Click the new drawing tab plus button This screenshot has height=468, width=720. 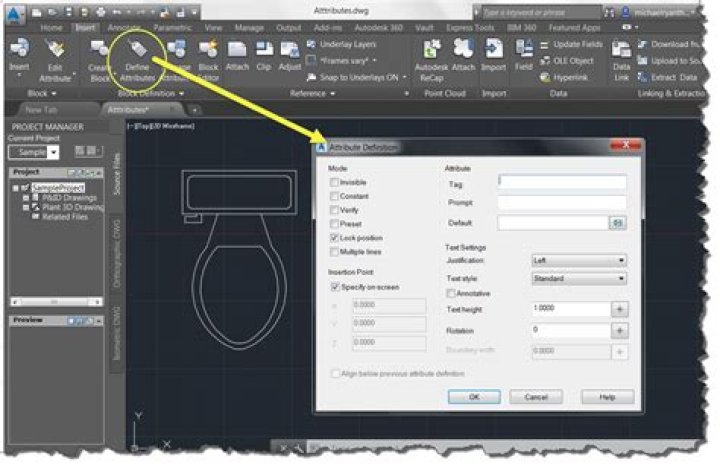click(194, 110)
